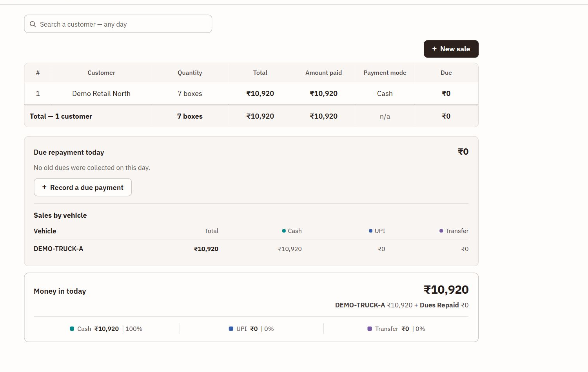Focus the customer search field
The width and height of the screenshot is (588, 372).
coord(118,24)
